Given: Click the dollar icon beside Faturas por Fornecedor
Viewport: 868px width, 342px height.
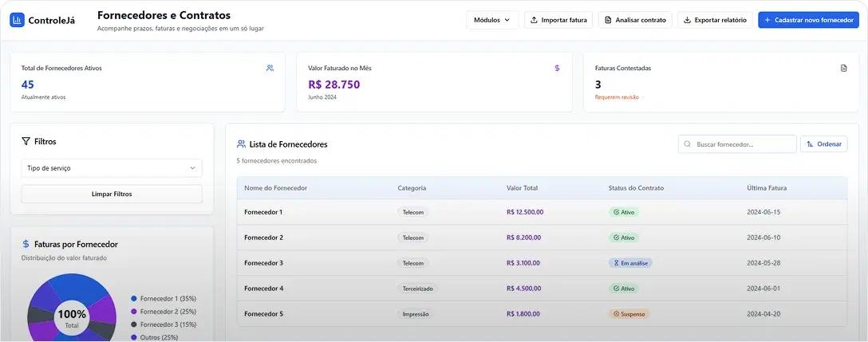Looking at the screenshot, I should click(x=26, y=244).
